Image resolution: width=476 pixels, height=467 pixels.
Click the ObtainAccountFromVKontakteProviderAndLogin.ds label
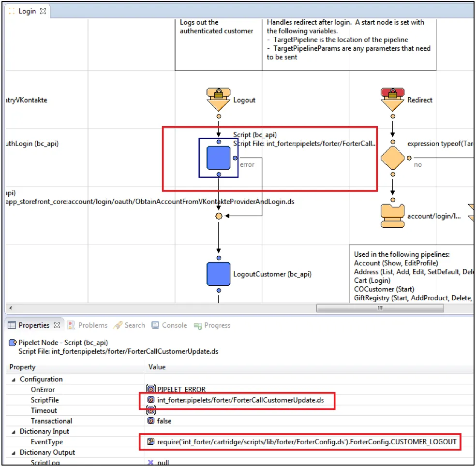(x=149, y=202)
